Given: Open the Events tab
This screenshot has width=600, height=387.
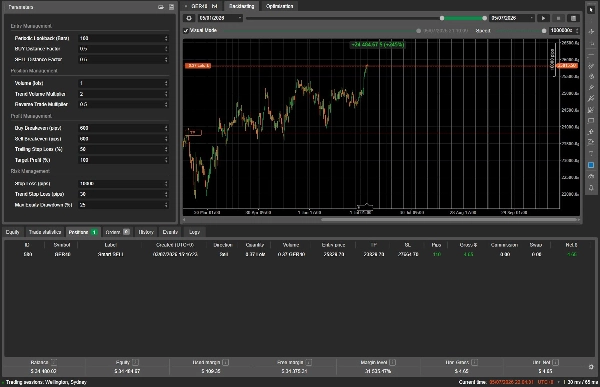Looking at the screenshot, I should pos(170,232).
